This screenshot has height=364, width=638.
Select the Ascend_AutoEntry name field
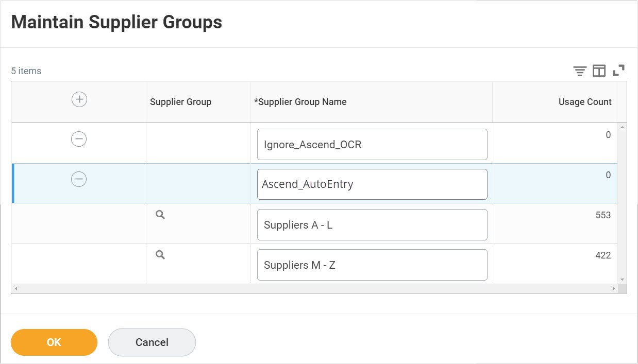(372, 184)
